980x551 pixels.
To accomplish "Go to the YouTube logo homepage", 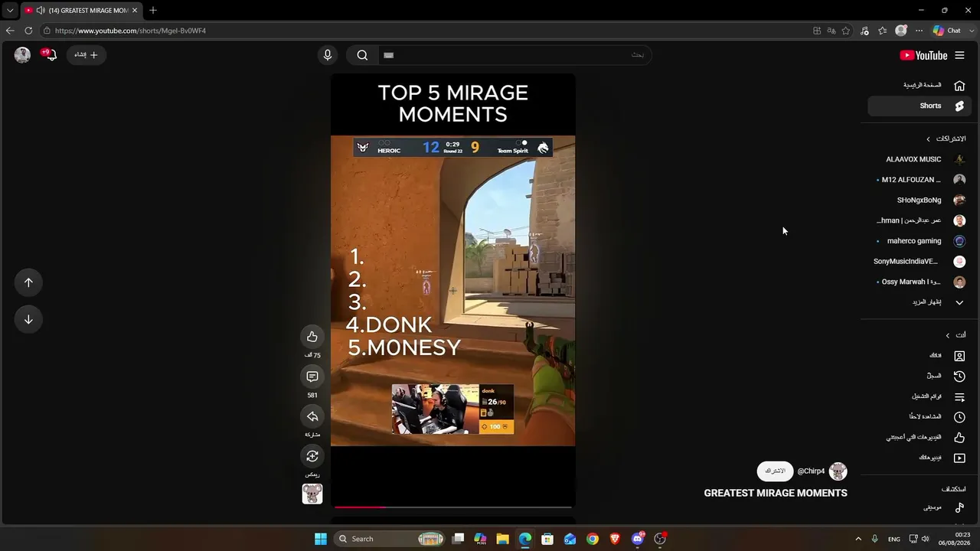I will (x=923, y=55).
